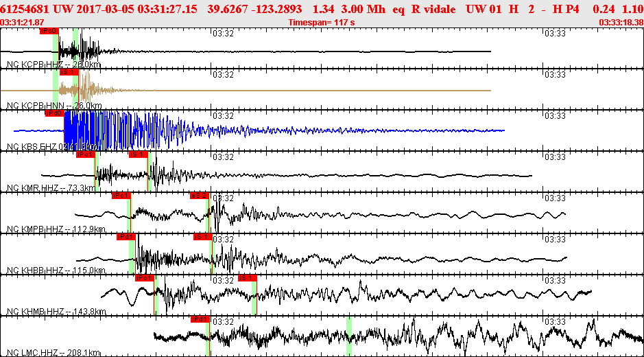Click the 03:33 time label on KHMB HHZ trace

click(555, 281)
